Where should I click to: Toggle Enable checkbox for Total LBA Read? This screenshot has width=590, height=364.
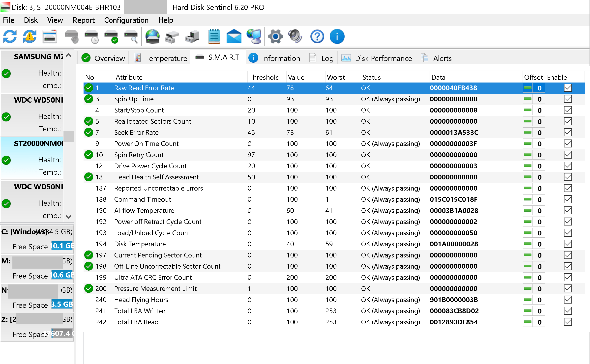click(x=568, y=322)
